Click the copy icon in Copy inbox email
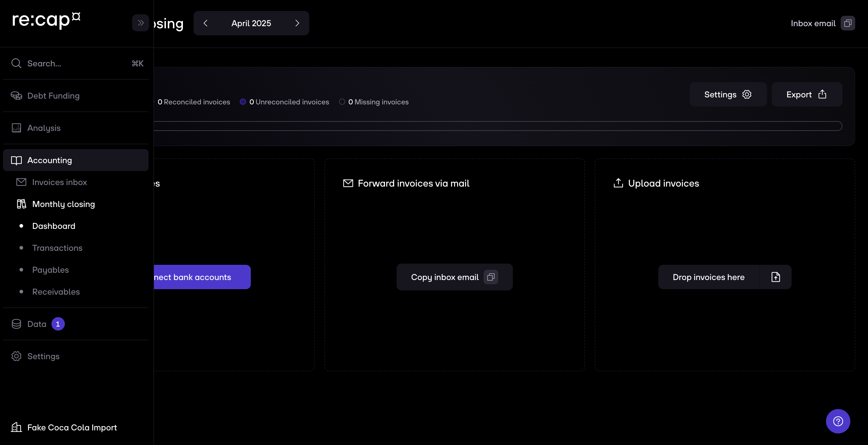The image size is (868, 445). pos(491,277)
